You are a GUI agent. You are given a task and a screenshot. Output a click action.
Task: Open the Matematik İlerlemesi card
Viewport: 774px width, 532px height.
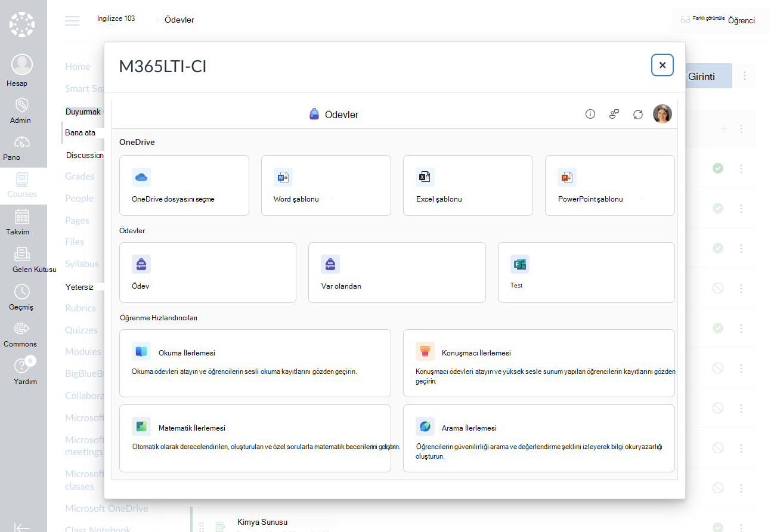[255, 438]
